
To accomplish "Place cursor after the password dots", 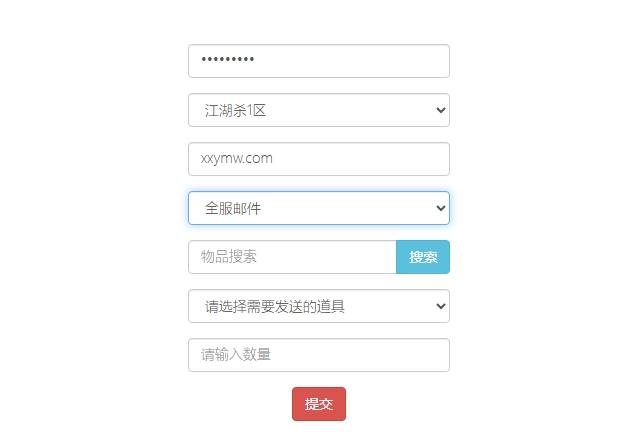I will pyautogui.click(x=256, y=60).
